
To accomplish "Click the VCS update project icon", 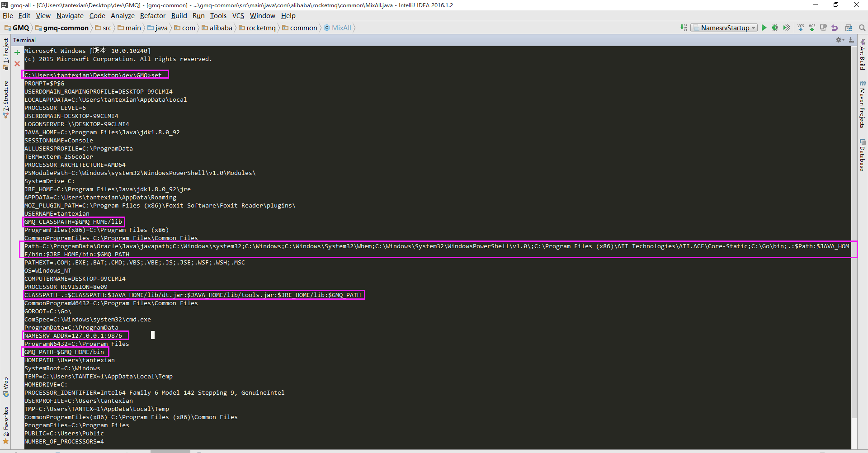I will [801, 28].
